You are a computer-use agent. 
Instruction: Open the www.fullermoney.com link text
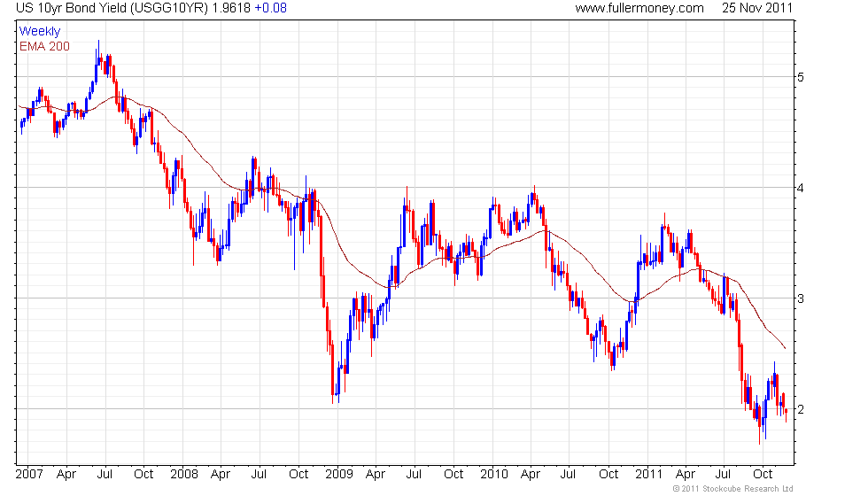pos(639,8)
